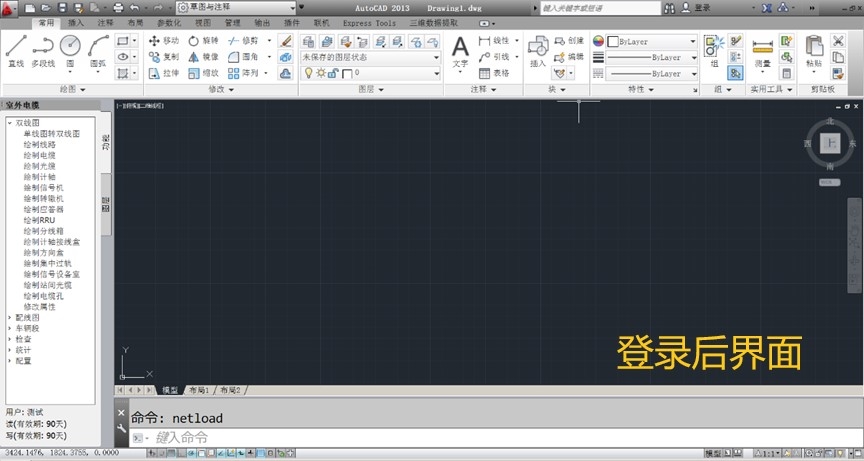864x461 pixels.
Task: Open the 未保存的图层状态 layer state dropdown
Action: coord(370,57)
